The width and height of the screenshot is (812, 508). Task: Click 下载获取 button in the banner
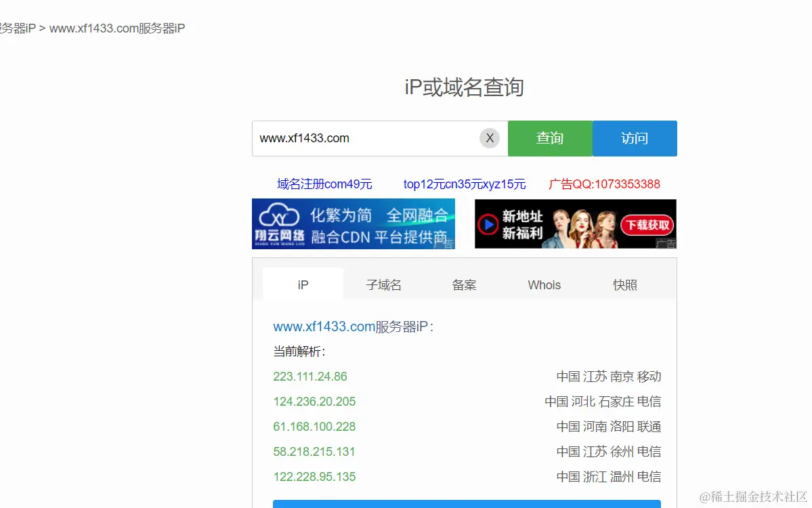(647, 226)
